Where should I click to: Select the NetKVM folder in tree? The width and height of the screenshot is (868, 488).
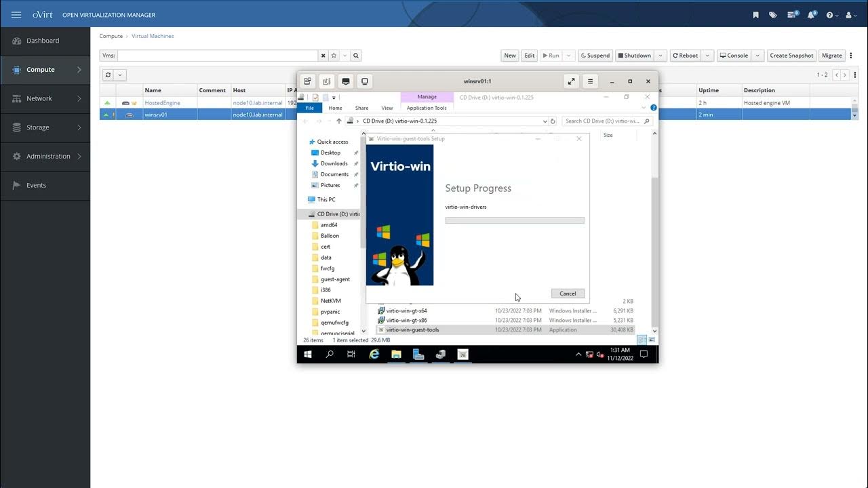tap(330, 301)
